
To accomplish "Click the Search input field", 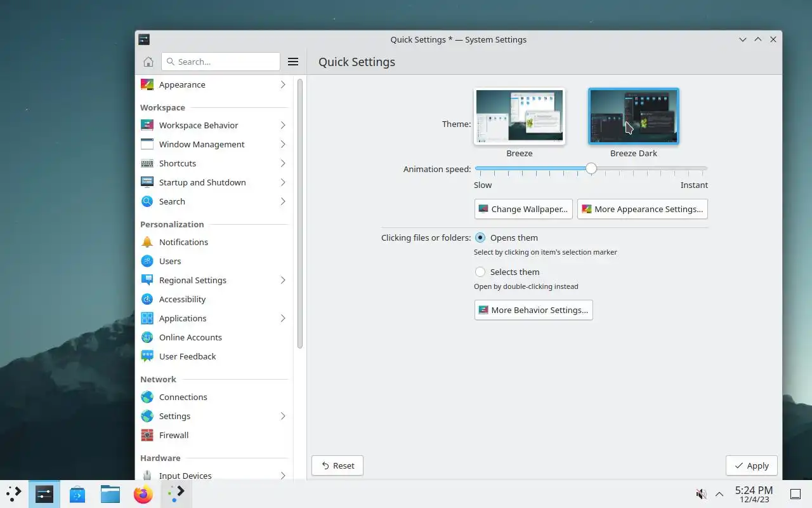I will pos(221,62).
